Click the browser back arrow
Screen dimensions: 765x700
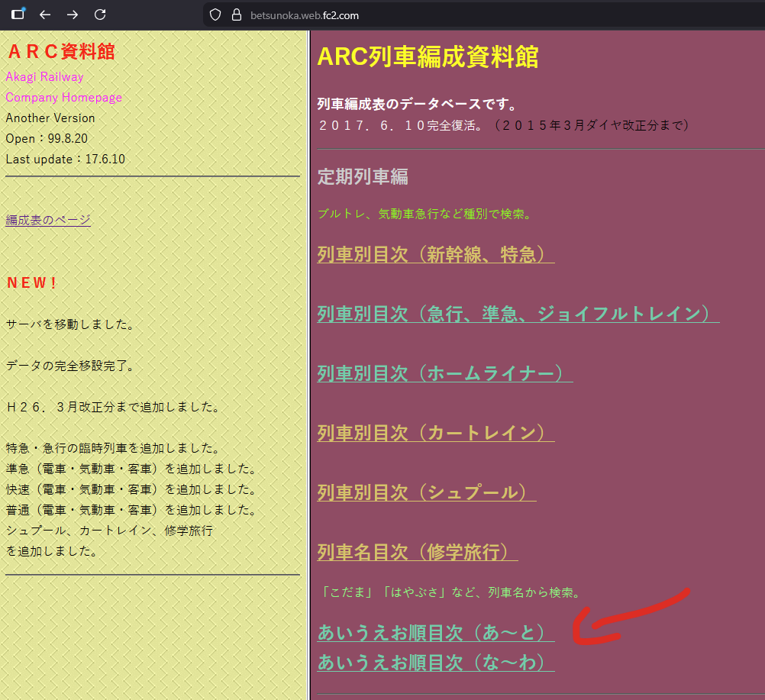[45, 15]
